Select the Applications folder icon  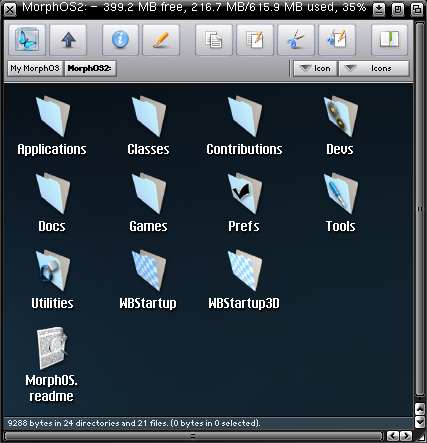53,117
